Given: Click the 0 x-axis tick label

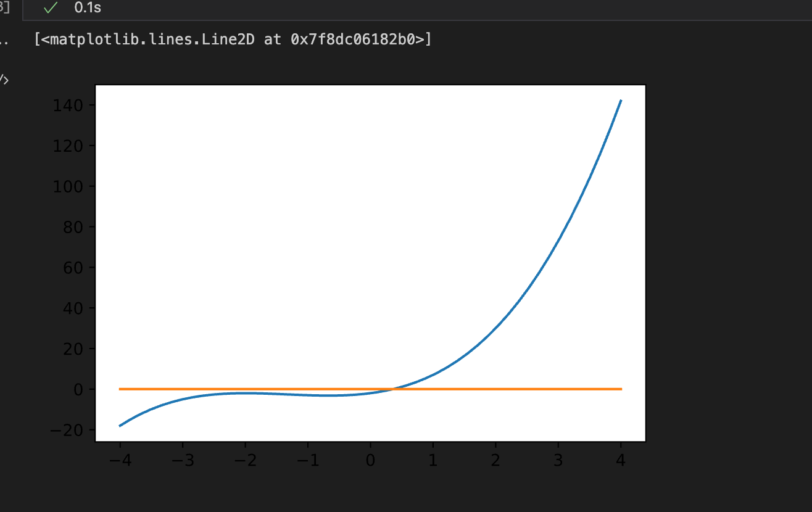Looking at the screenshot, I should pos(370,460).
